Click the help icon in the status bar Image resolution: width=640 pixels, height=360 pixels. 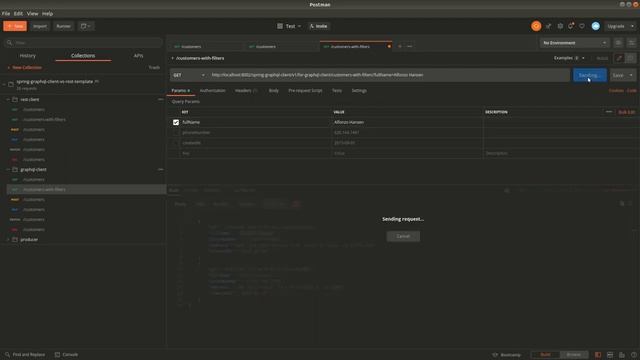(x=633, y=355)
